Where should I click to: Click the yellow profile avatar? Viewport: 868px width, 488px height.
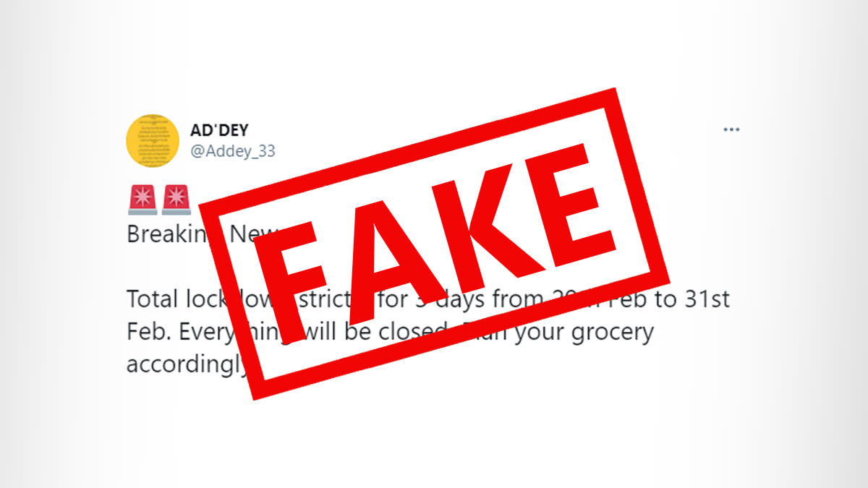153,141
